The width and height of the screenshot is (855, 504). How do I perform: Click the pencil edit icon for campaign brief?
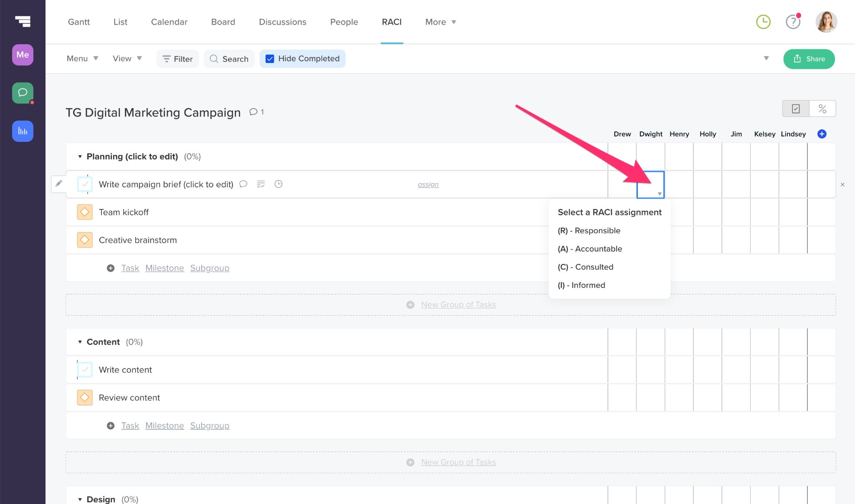click(59, 184)
